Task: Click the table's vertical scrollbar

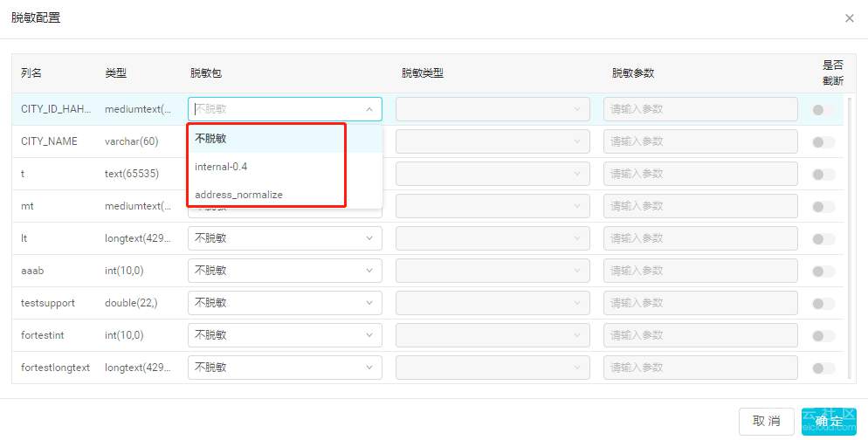Action: point(850,238)
